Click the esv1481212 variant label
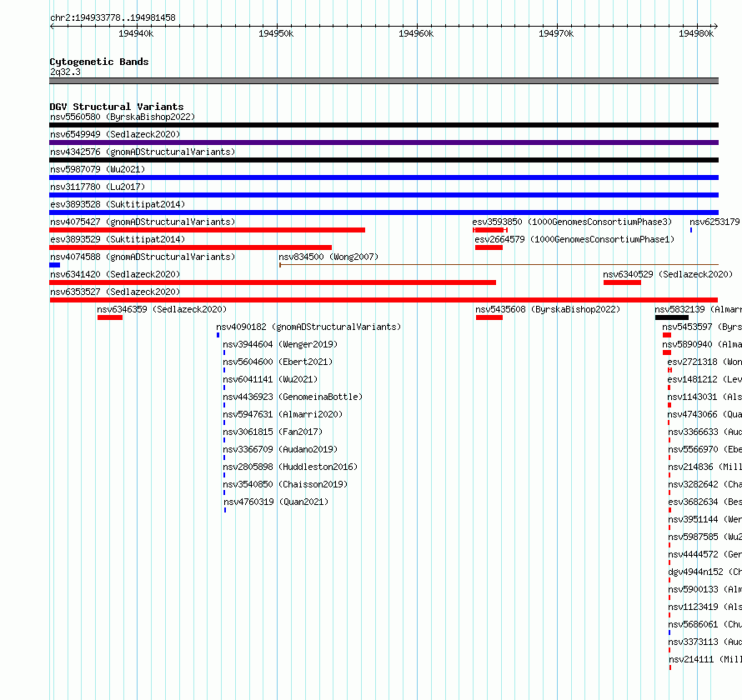The width and height of the screenshot is (742, 700). [x=704, y=379]
